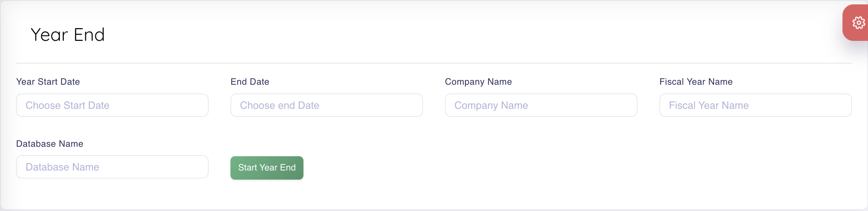The width and height of the screenshot is (868, 211).
Task: Click the 'End Date' field label
Action: coord(250,82)
